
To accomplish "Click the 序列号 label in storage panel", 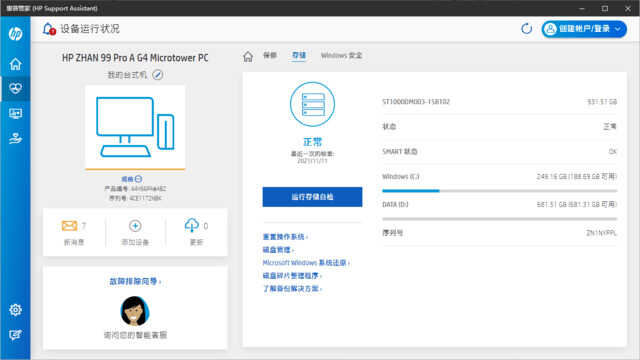I will tap(393, 233).
